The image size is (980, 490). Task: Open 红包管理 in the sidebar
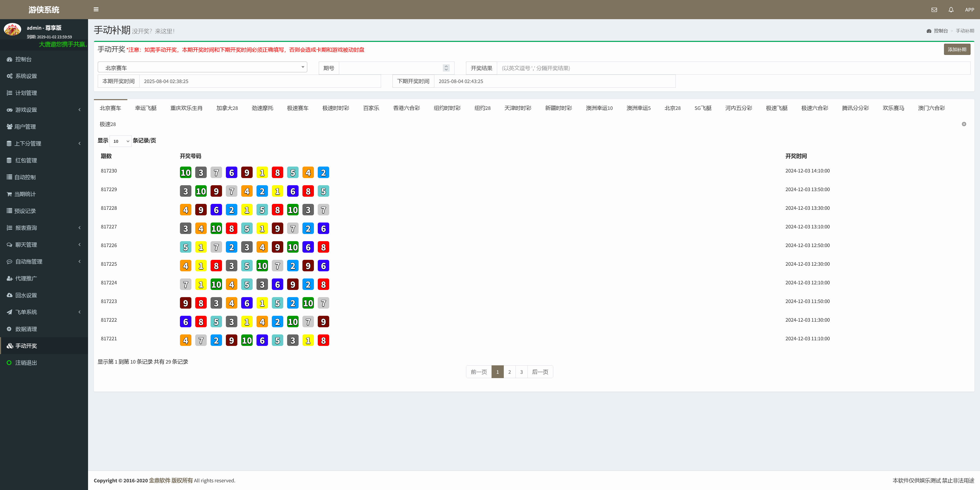[26, 160]
